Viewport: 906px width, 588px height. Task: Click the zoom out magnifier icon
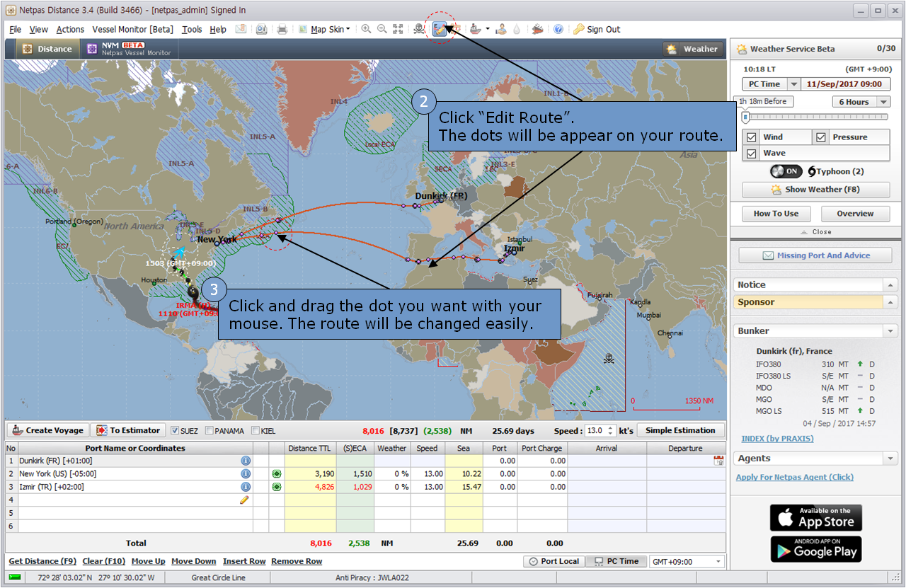point(382,29)
